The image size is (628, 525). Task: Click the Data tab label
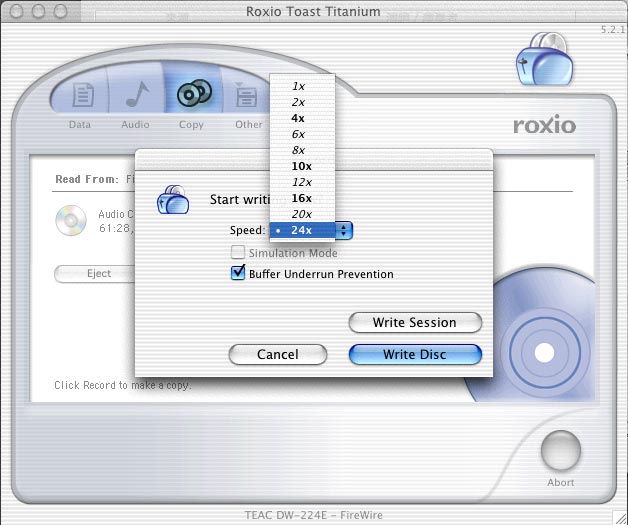(80, 125)
